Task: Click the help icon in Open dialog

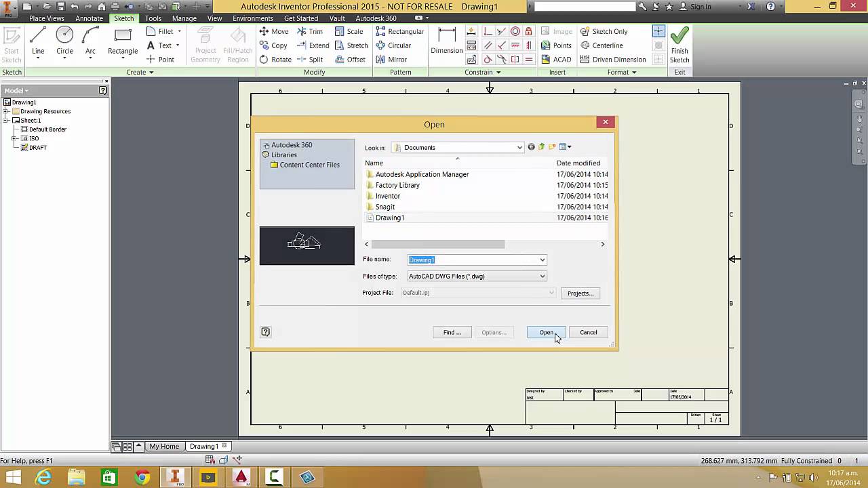Action: [265, 332]
